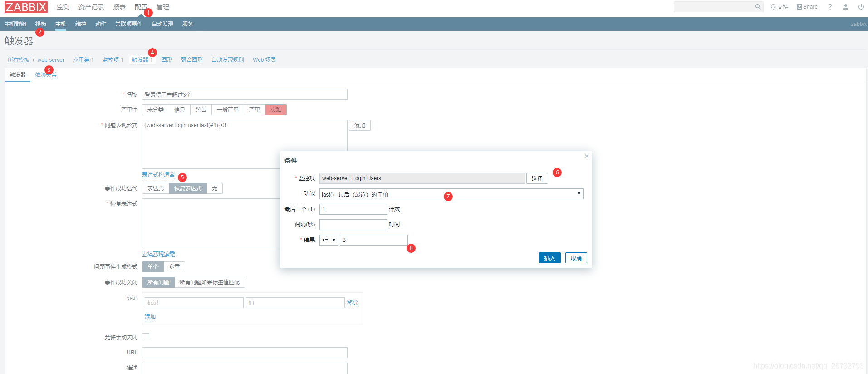Set severity to 一般严重
This screenshot has width=868, height=374.
228,110
